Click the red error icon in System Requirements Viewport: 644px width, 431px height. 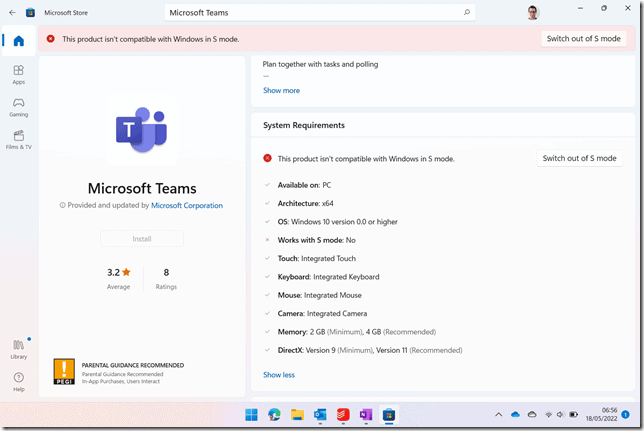(267, 158)
